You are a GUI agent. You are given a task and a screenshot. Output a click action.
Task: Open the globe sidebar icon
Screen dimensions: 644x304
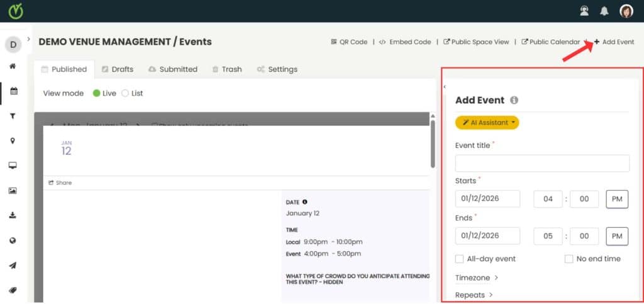point(13,240)
